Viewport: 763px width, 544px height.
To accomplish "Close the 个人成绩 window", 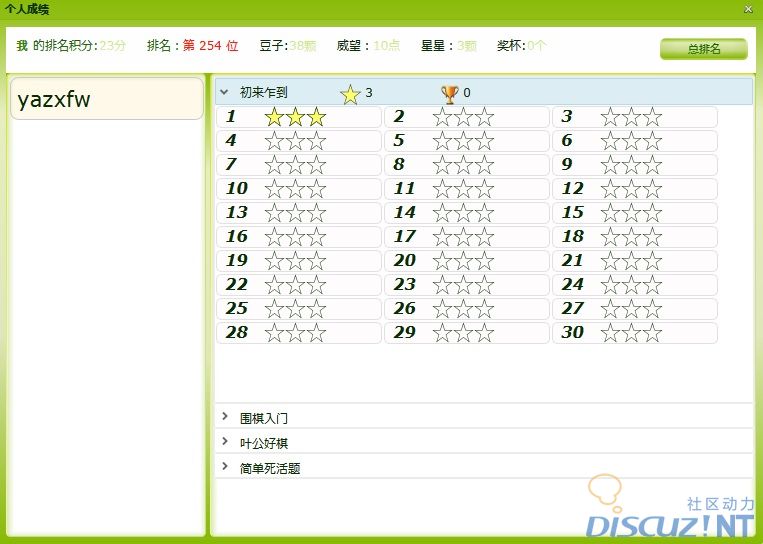I will (748, 9).
